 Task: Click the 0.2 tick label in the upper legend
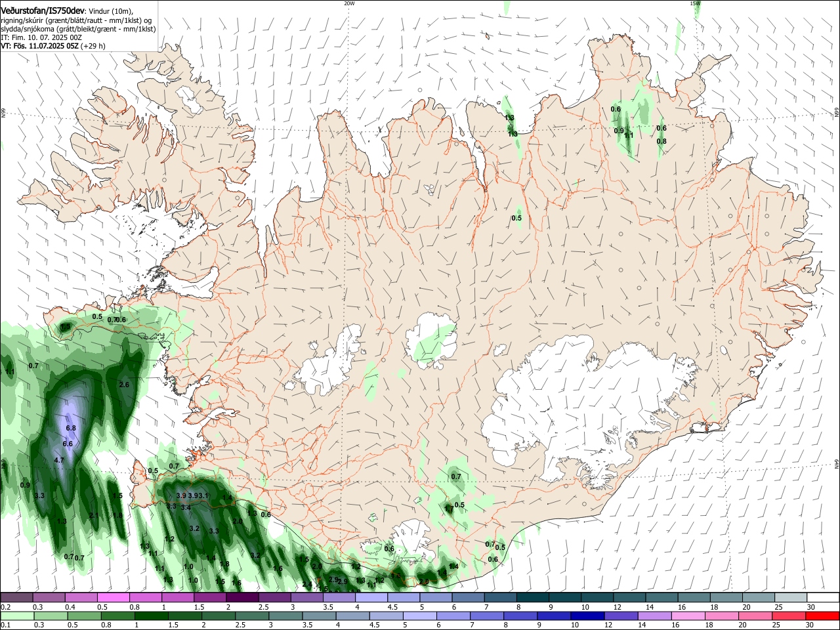(x=5, y=607)
